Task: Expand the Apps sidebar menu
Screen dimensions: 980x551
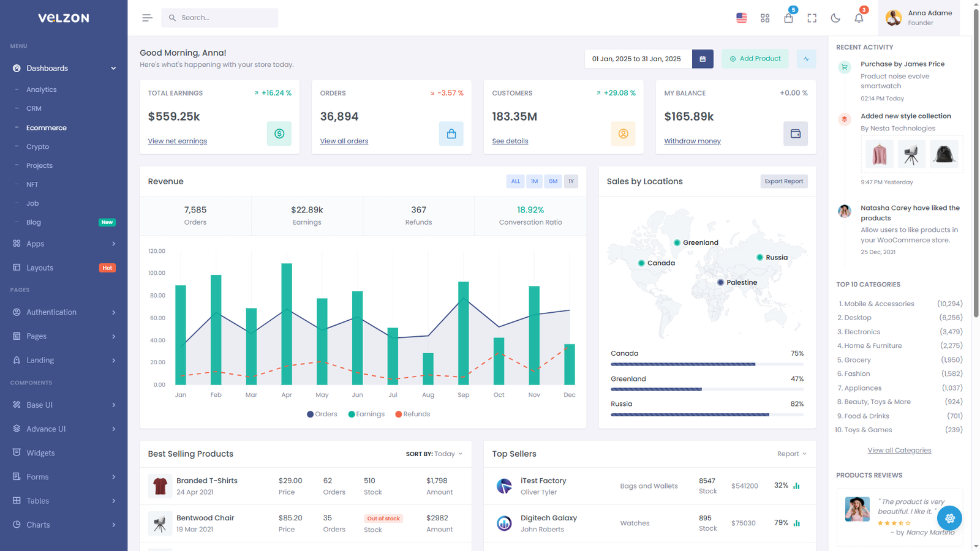Action: click(64, 244)
